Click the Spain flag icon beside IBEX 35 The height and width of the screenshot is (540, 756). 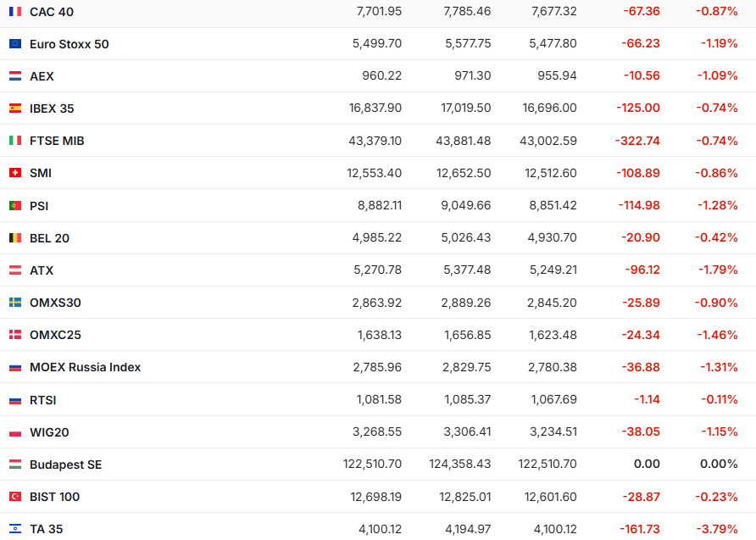tap(15, 109)
